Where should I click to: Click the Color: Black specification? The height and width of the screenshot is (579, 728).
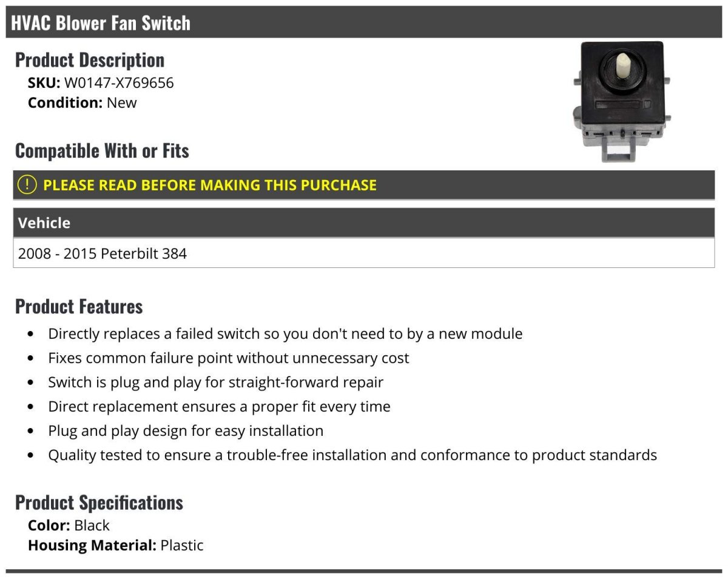[x=69, y=525]
